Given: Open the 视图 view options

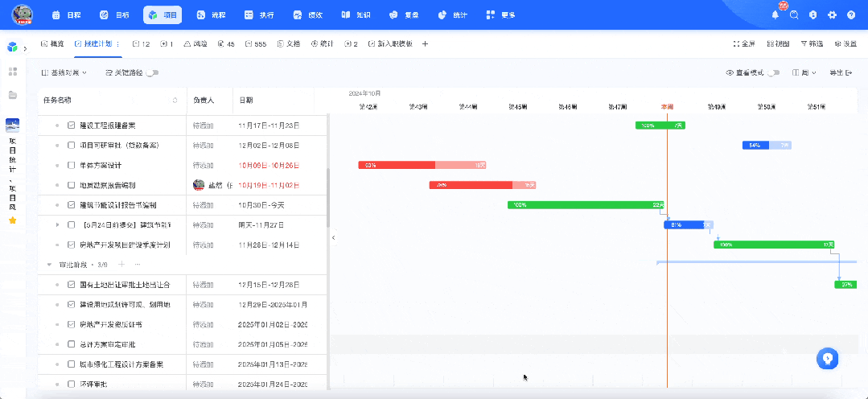Looking at the screenshot, I should click(x=779, y=43).
